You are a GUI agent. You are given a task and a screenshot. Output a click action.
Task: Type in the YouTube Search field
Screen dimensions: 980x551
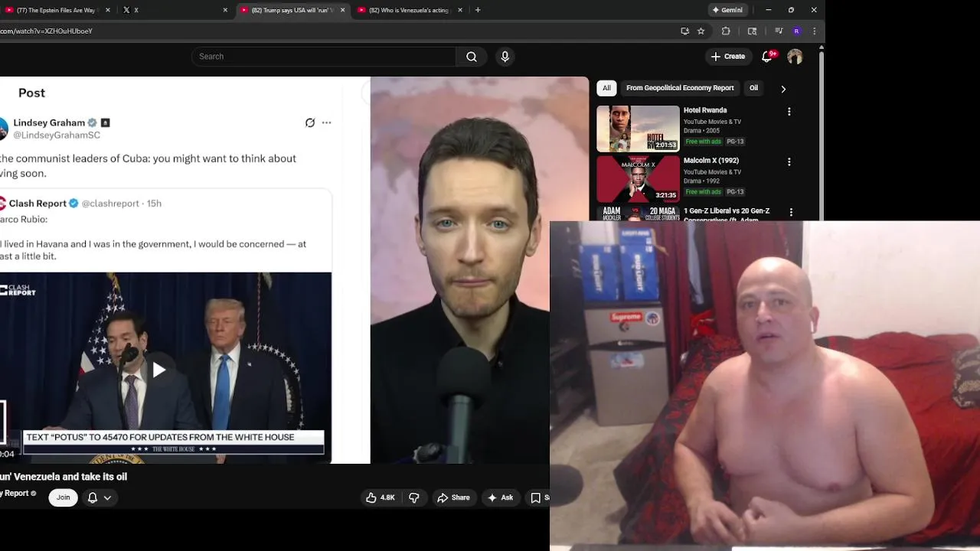click(x=324, y=57)
